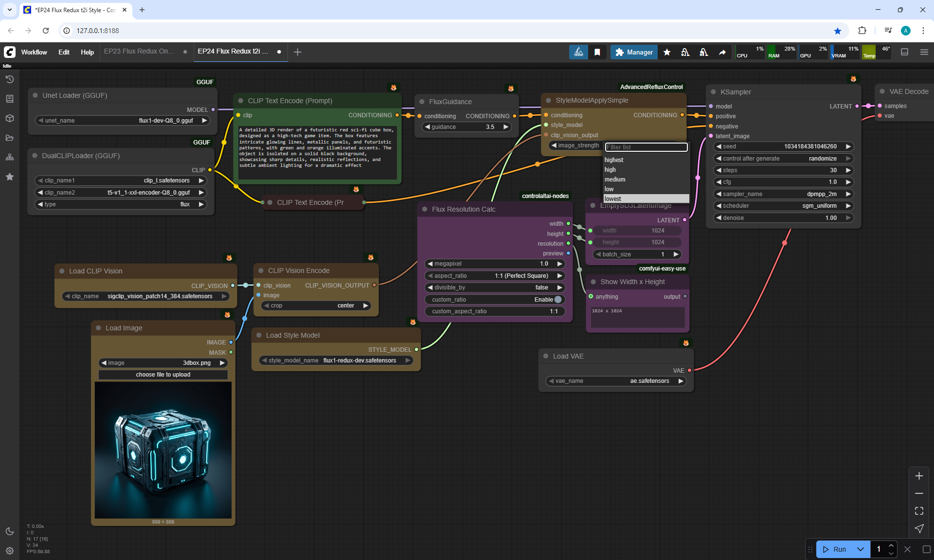This screenshot has width=934, height=560.
Task: Toggle the custom_ratio Enable switch
Action: (x=557, y=300)
